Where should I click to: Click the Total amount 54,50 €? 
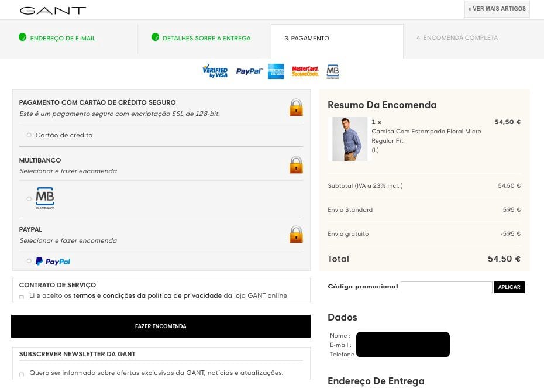pos(504,259)
